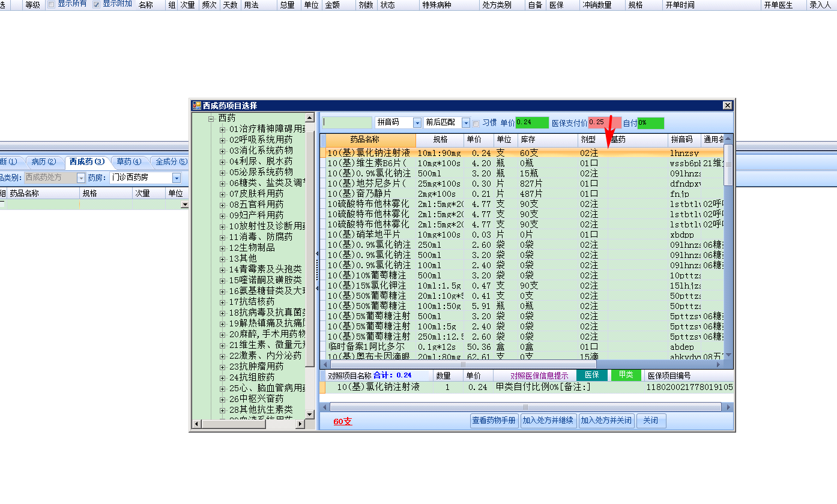Click the teal 医保 label in the comparison header

pos(592,375)
